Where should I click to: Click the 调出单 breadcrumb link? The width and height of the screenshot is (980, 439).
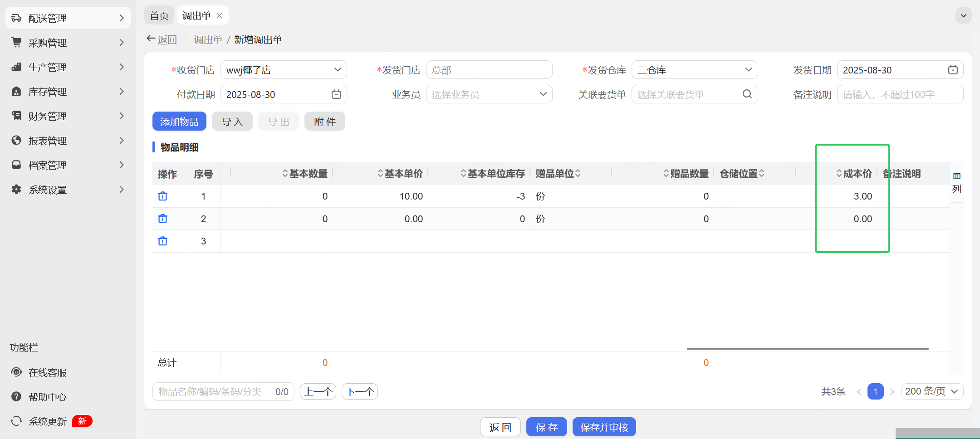(x=208, y=40)
